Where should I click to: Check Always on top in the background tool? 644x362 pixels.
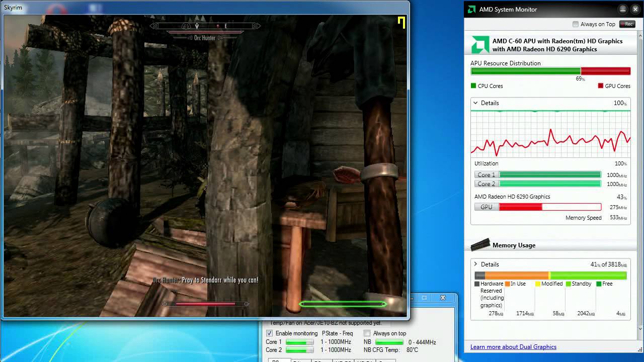pos(367,333)
